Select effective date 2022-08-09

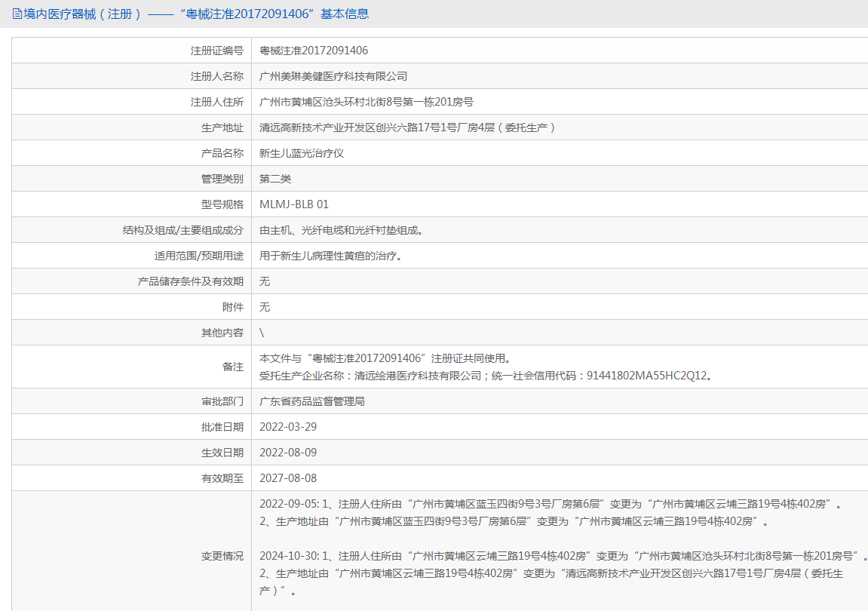288,453
